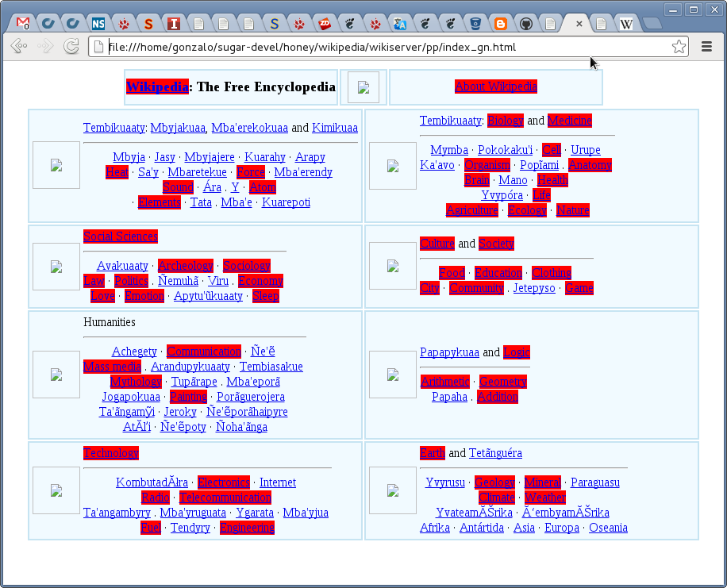
Task: Open the Economy link
Action: (260, 281)
